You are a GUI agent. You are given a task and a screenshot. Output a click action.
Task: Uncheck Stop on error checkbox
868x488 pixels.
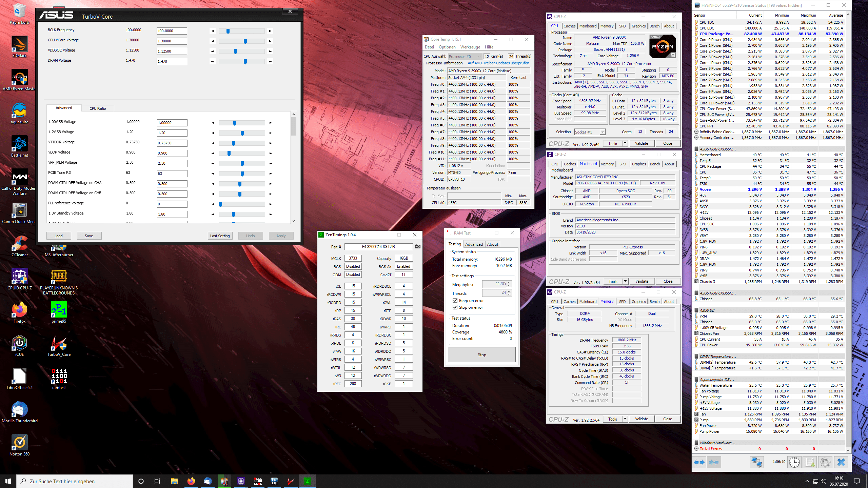click(x=455, y=307)
